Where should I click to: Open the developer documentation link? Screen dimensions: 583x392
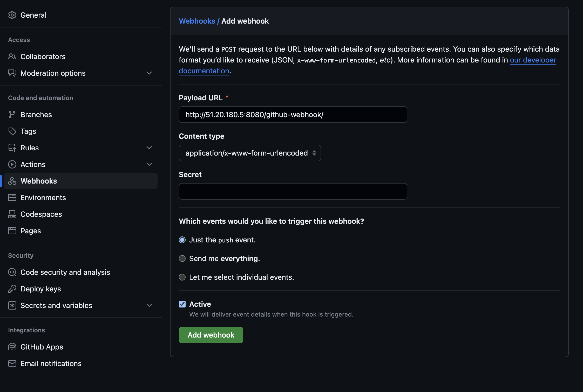(x=533, y=60)
